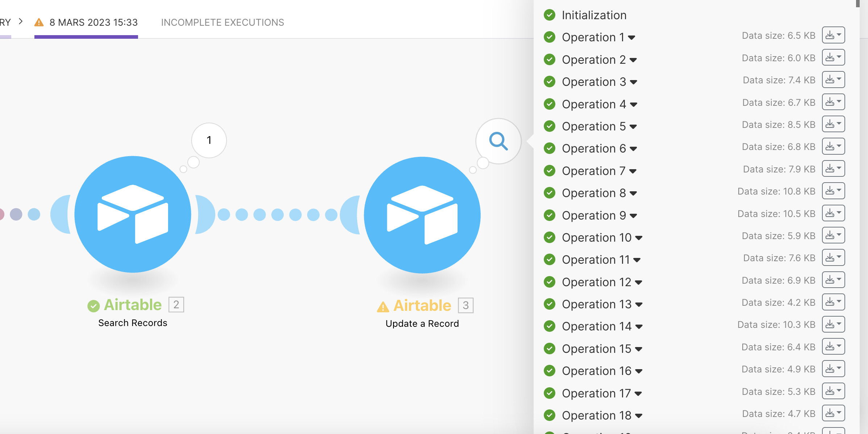Click the download icon for Operation 12
The image size is (868, 434).
(833, 280)
